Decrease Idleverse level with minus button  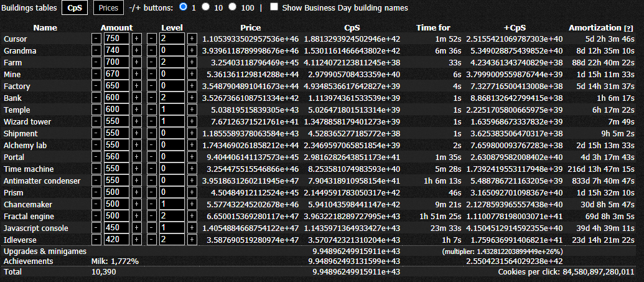pyautogui.click(x=152, y=240)
